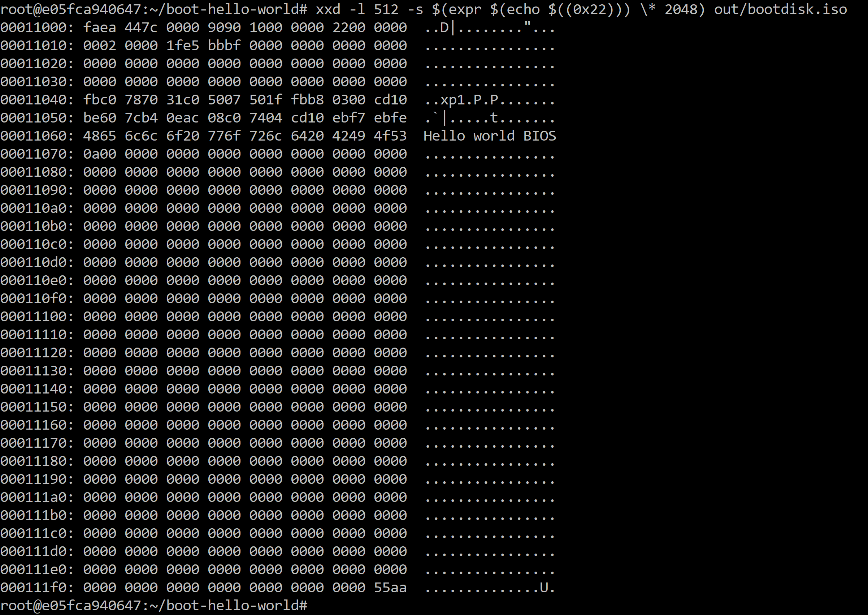868x615 pixels.
Task: Click offset 00011100: label
Action: point(37,317)
